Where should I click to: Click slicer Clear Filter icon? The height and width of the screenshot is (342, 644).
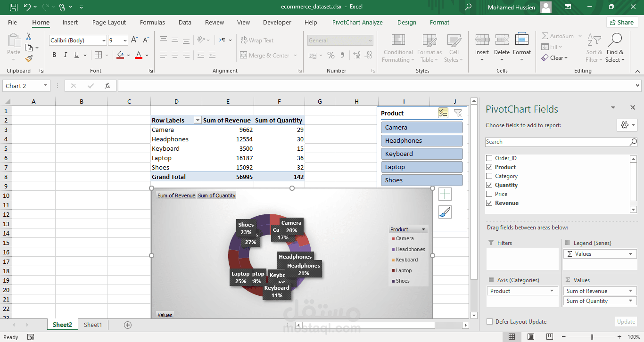point(457,113)
